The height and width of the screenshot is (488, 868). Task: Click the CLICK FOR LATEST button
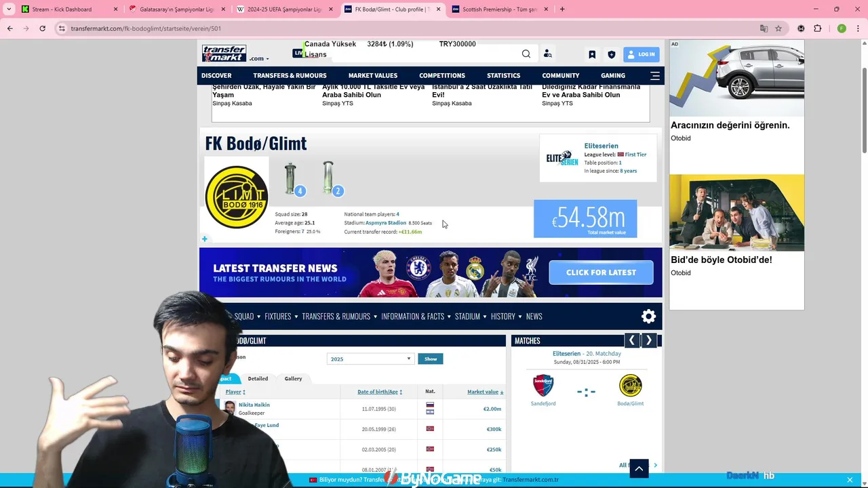[601, 272]
